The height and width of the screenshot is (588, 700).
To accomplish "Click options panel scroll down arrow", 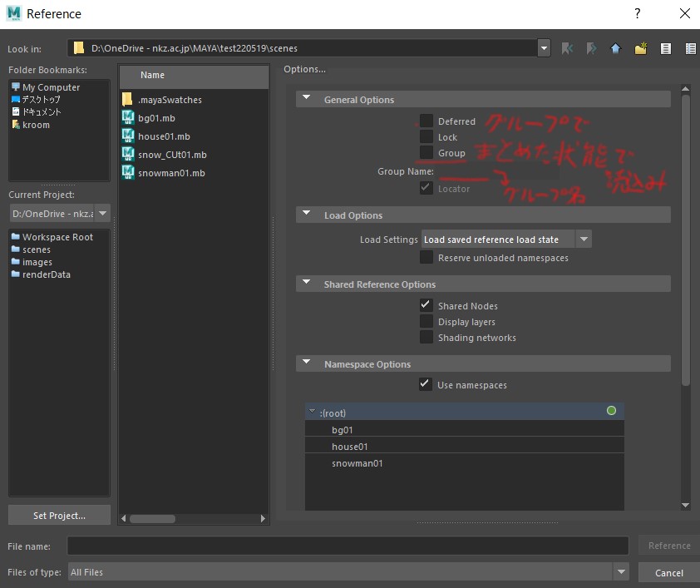I will [x=686, y=506].
